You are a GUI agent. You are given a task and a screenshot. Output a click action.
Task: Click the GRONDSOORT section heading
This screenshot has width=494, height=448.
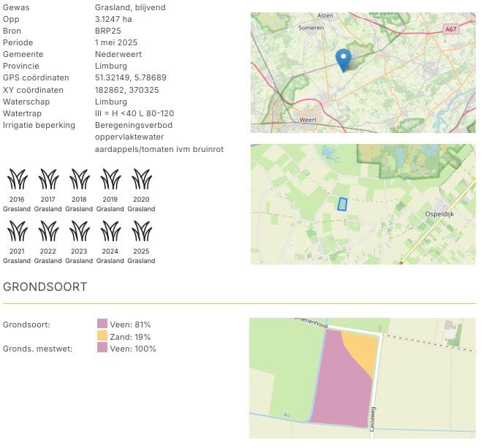45,286
